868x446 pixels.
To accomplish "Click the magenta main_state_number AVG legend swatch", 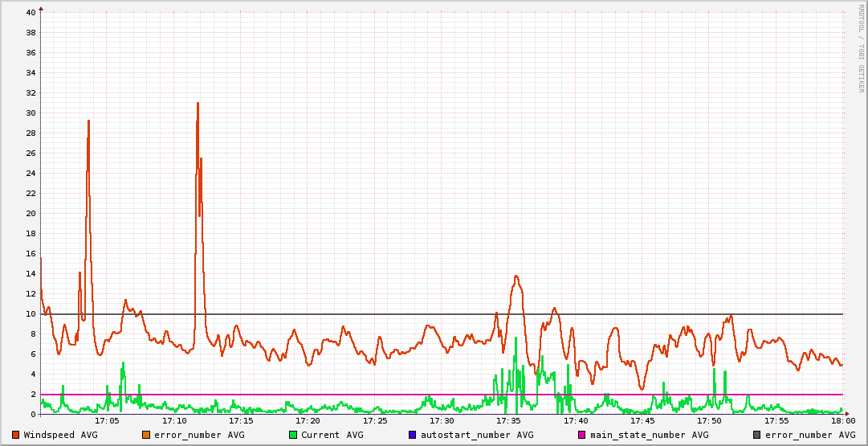I will [x=582, y=435].
